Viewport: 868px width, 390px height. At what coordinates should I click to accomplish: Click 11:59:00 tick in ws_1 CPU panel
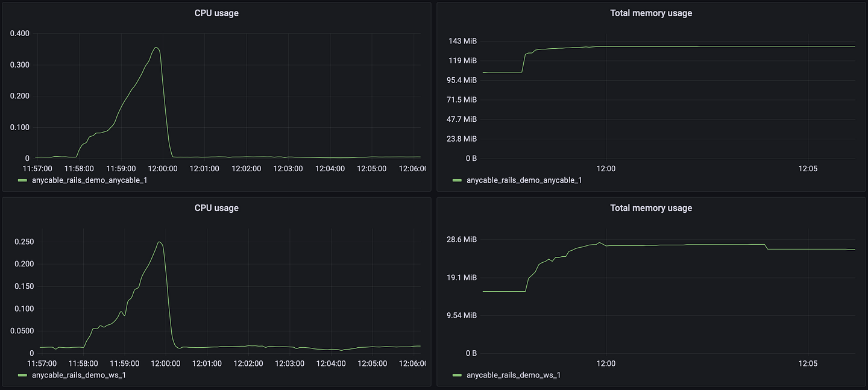click(x=125, y=363)
